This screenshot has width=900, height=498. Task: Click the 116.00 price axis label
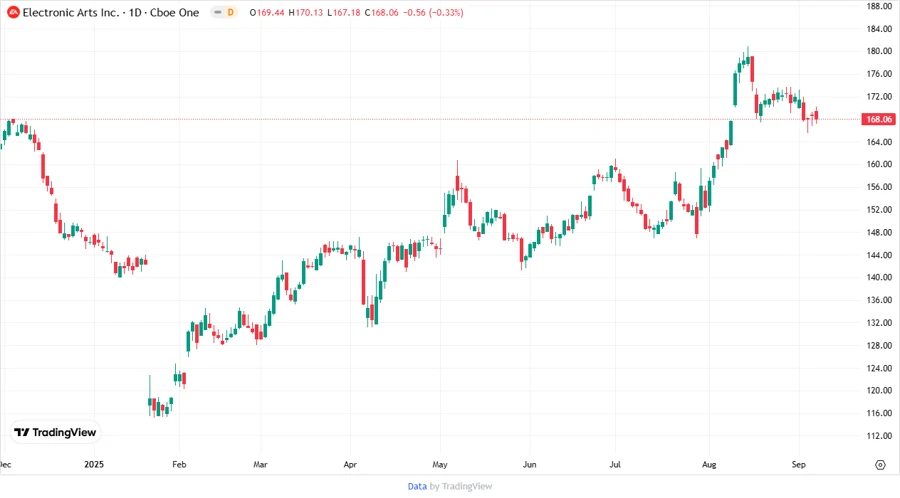[x=879, y=413]
